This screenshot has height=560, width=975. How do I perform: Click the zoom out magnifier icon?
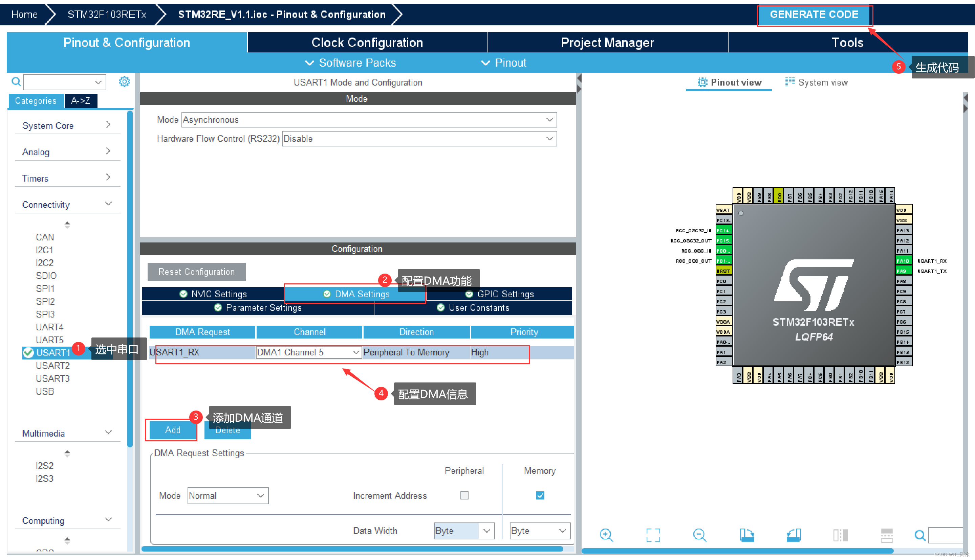(x=699, y=535)
